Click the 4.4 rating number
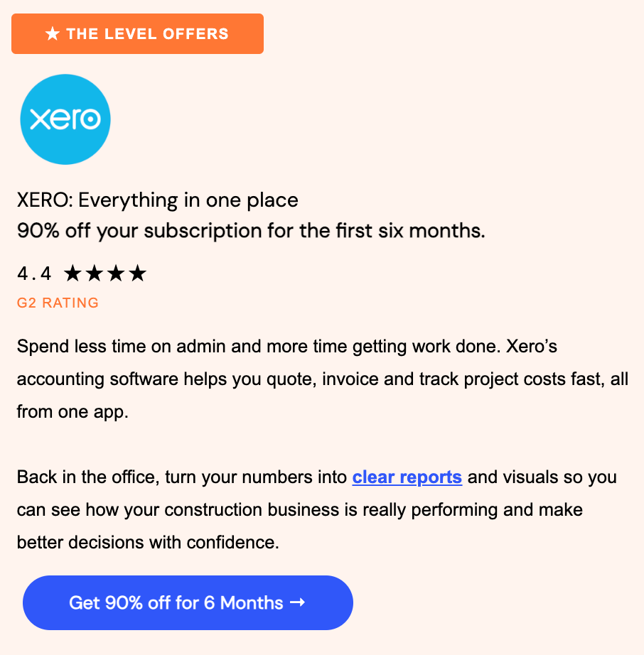 pyautogui.click(x=34, y=274)
